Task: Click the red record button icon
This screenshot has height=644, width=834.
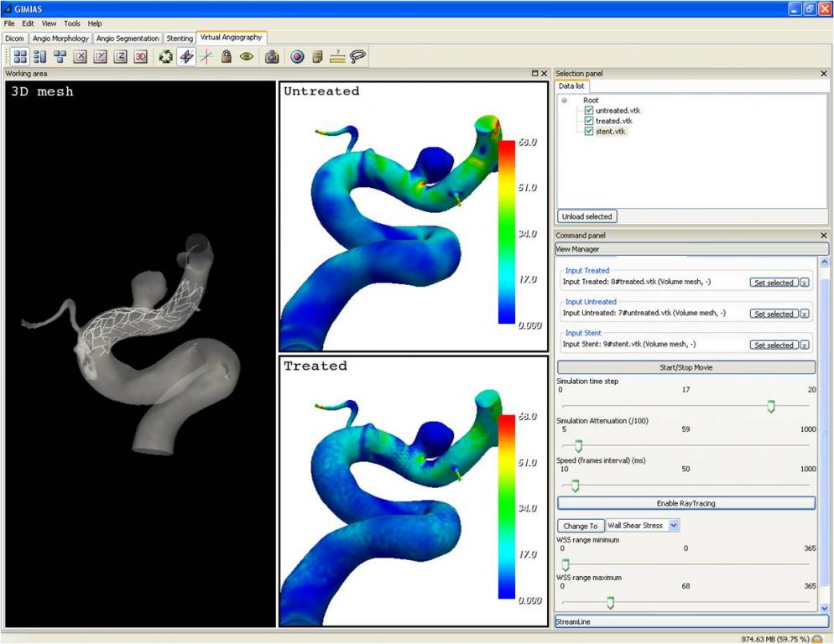Action: [x=297, y=56]
